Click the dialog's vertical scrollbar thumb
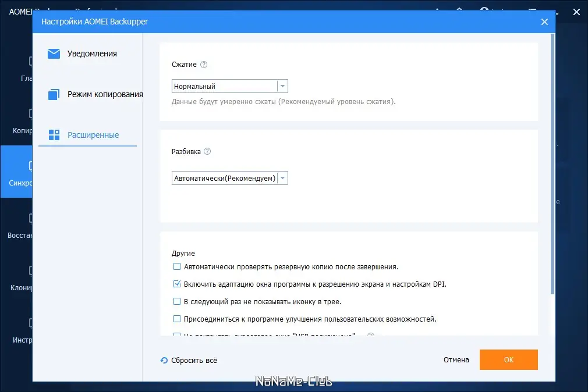588x392 pixels. pos(552,164)
